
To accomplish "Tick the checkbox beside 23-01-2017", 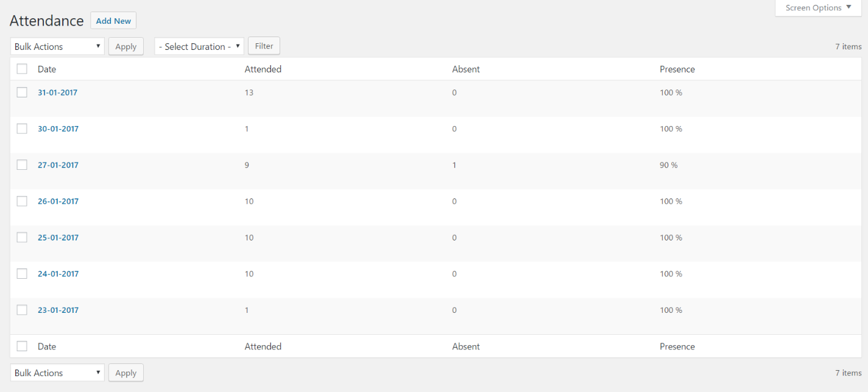I will click(x=22, y=310).
